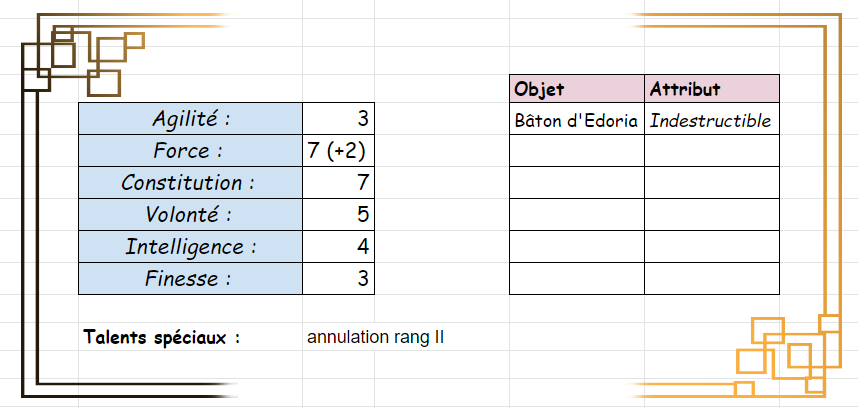The height and width of the screenshot is (408, 858).
Task: Click the Force value cell 7 (+2)
Action: (x=338, y=151)
